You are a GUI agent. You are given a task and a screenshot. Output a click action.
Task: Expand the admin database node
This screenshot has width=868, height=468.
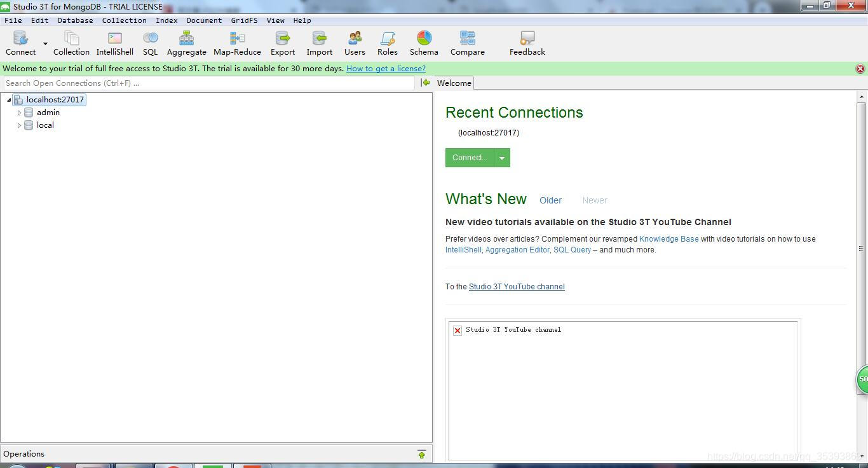tap(19, 113)
